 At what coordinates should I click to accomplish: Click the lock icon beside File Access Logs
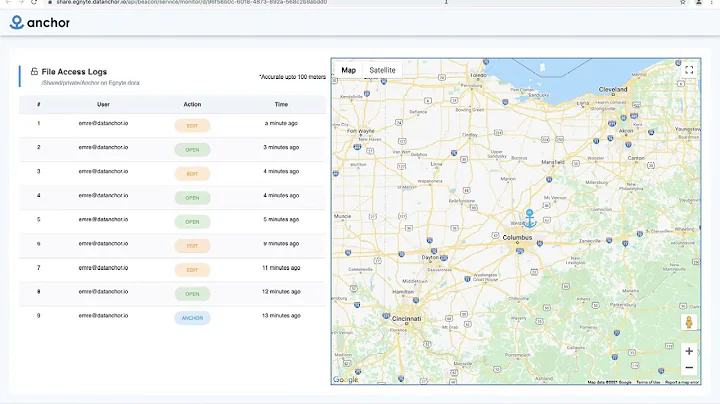(34, 71)
